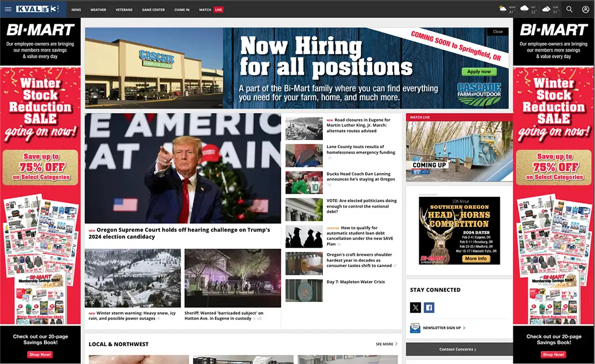
Task: Open the Watch menu item
Action: coord(205,10)
